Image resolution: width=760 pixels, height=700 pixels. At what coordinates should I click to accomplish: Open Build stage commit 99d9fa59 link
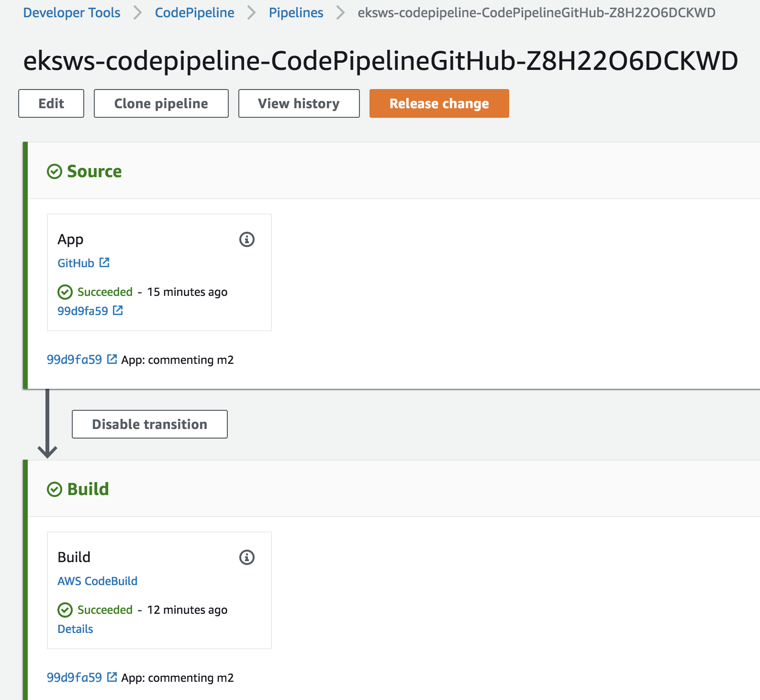coord(74,677)
